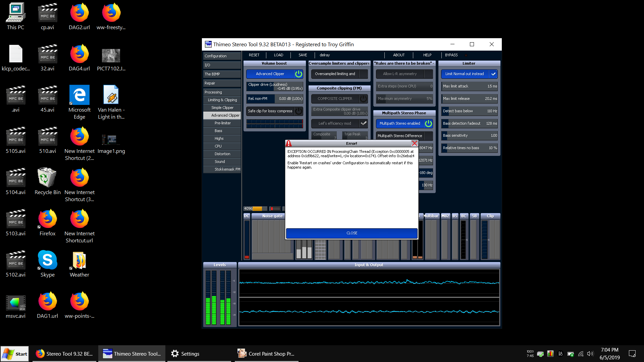This screenshot has width=644, height=362.
Task: Open the notification center icon
Action: 632,354
